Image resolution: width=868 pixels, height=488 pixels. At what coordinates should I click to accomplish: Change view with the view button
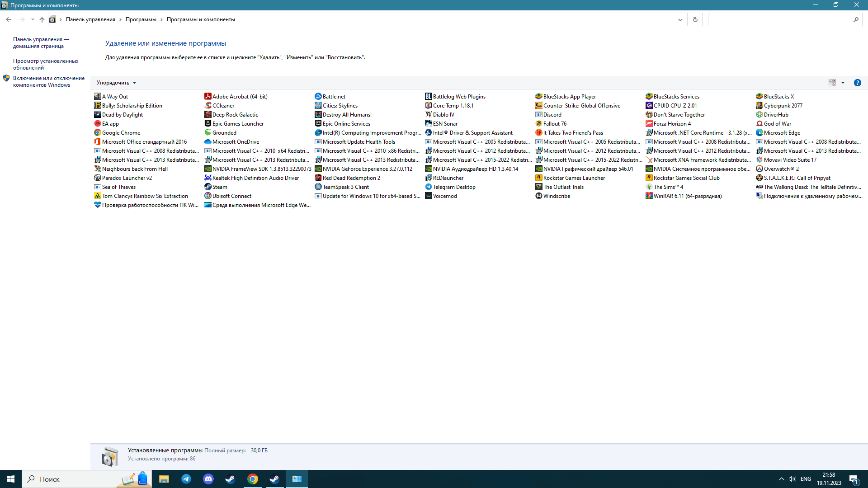832,83
